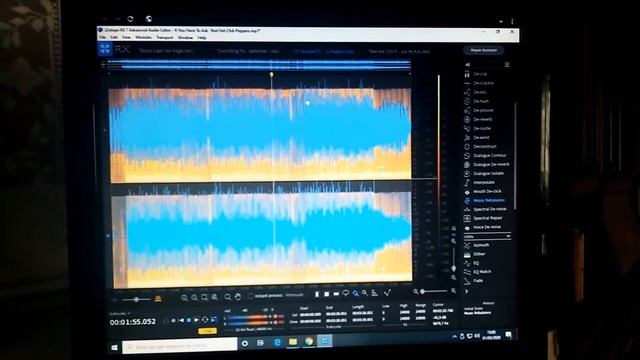Image resolution: width=640 pixels, height=360 pixels.
Task: Expand the arrow below the module list
Action: pyautogui.click(x=467, y=291)
